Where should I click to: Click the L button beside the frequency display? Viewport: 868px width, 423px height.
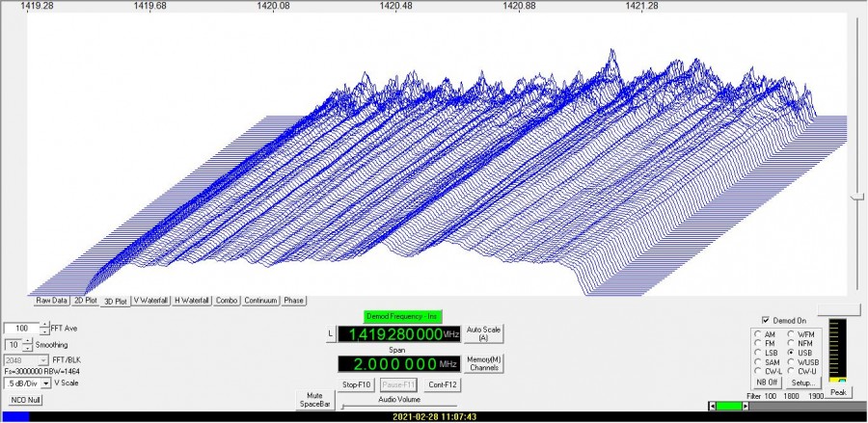tap(330, 333)
